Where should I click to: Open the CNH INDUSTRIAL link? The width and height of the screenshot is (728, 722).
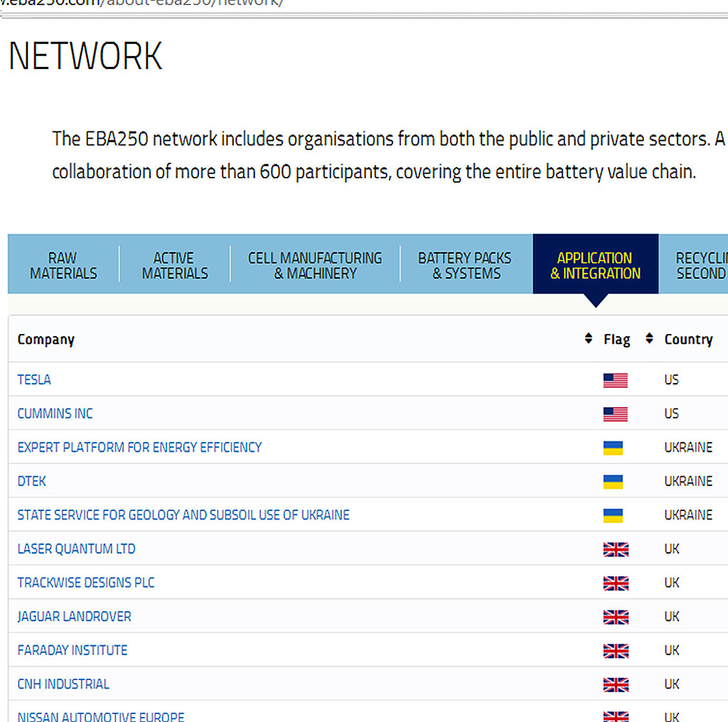[63, 684]
